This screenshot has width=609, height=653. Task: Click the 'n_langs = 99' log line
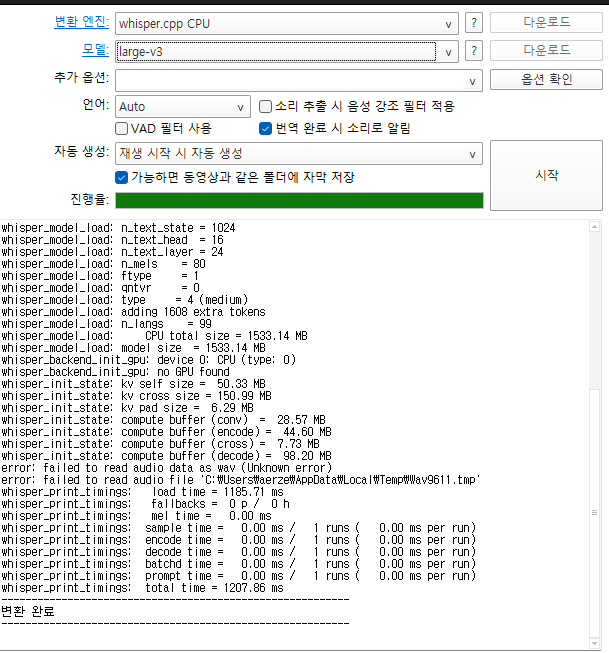point(107,324)
